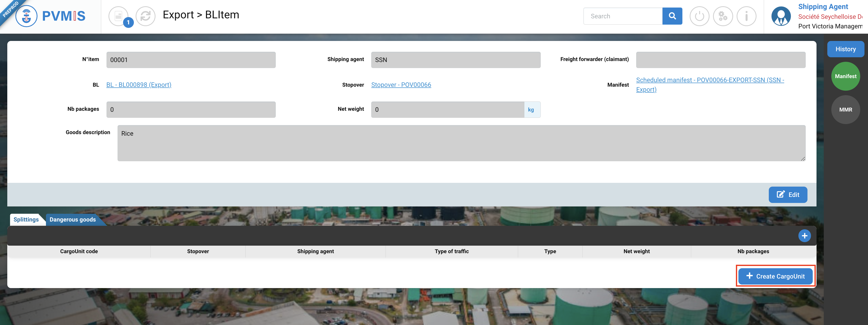
Task: Click the shipping agent avatar icon
Action: [x=781, y=16]
